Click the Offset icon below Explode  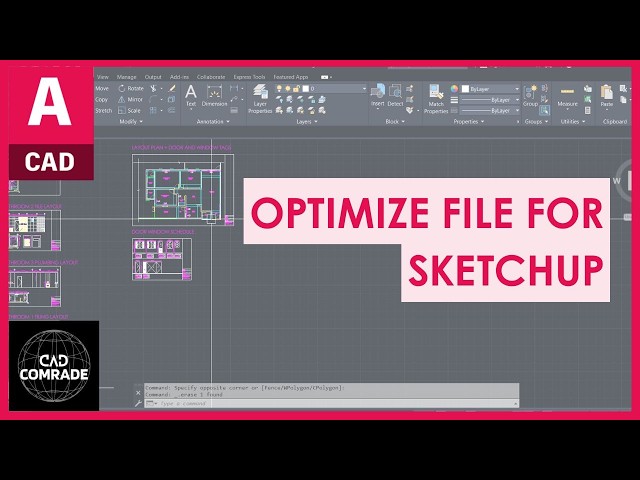coord(172,110)
